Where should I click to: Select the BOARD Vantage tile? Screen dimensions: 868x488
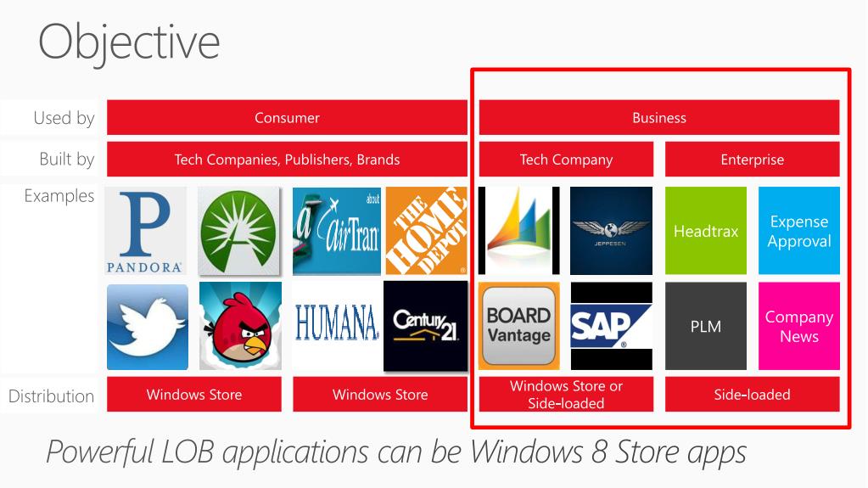coord(519,326)
